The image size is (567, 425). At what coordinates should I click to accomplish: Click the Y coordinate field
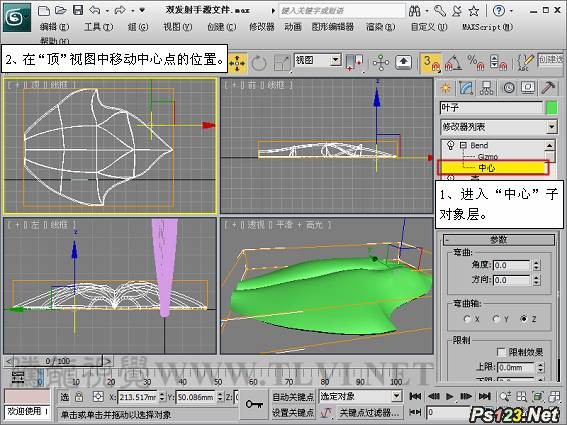(196, 397)
